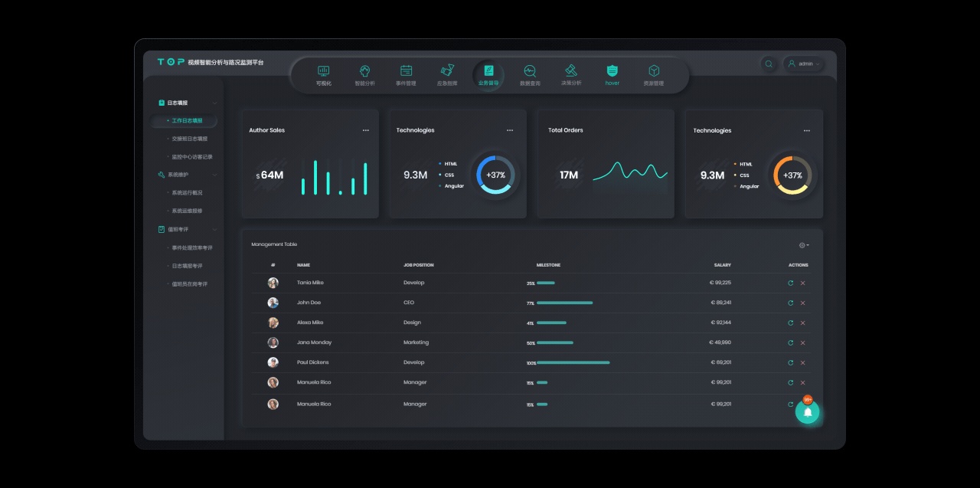Click the 值班考评 checklist icon in sidebar
The height and width of the screenshot is (488, 980).
tap(162, 229)
